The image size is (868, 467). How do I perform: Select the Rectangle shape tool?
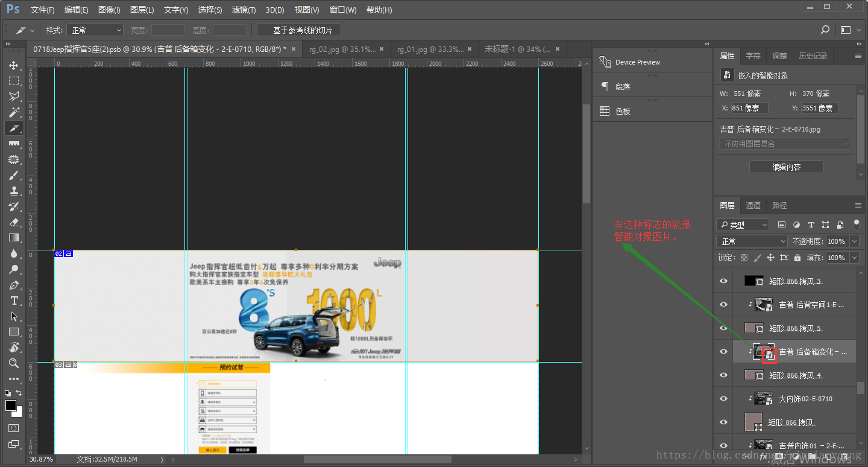14,332
